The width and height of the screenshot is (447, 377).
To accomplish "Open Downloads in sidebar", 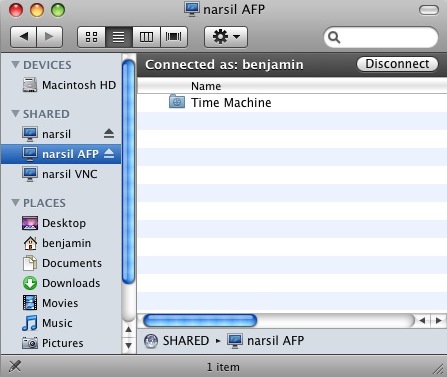I will click(62, 283).
